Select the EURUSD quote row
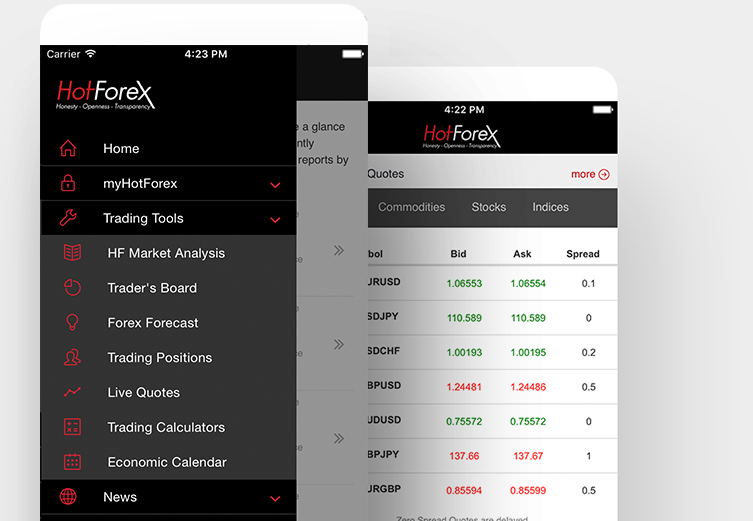The image size is (753, 521). coord(493,283)
